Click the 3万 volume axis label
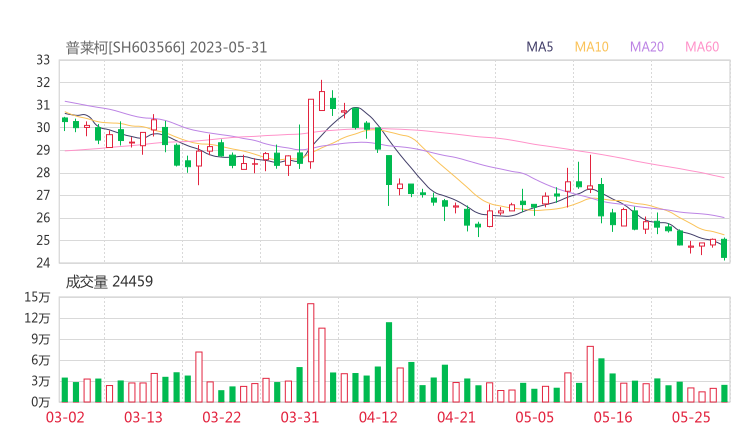The height and width of the screenshot is (440, 740). tap(41, 381)
